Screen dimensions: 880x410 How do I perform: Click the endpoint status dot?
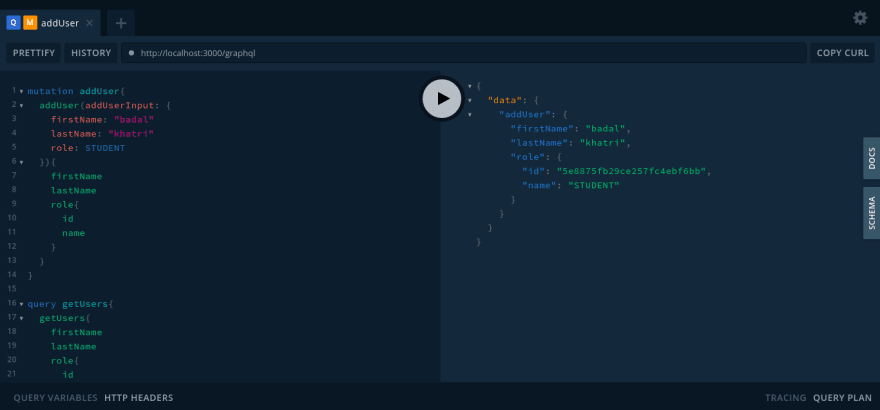pos(131,53)
